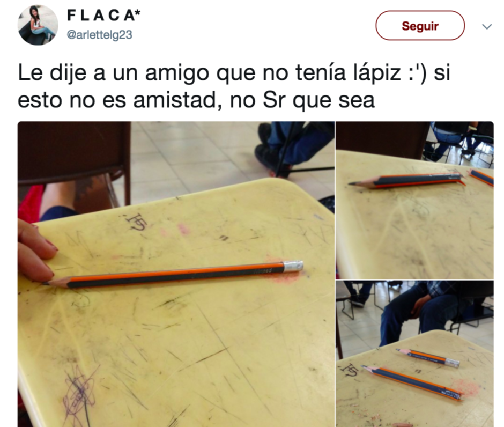Viewport: 504px width, 427px height.
Task: Expand the tweet options chevron
Action: (487, 26)
